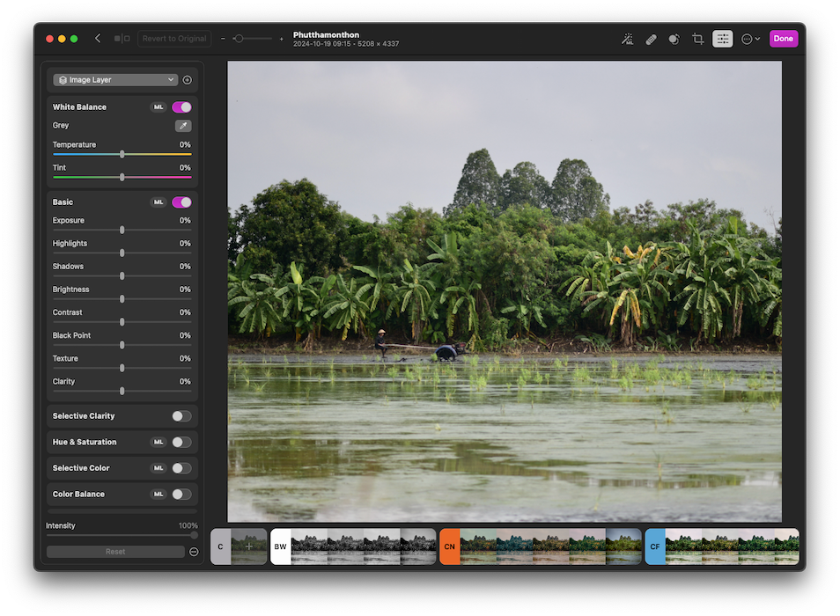The height and width of the screenshot is (616, 840).
Task: Select the CN preset collection label
Action: click(449, 546)
